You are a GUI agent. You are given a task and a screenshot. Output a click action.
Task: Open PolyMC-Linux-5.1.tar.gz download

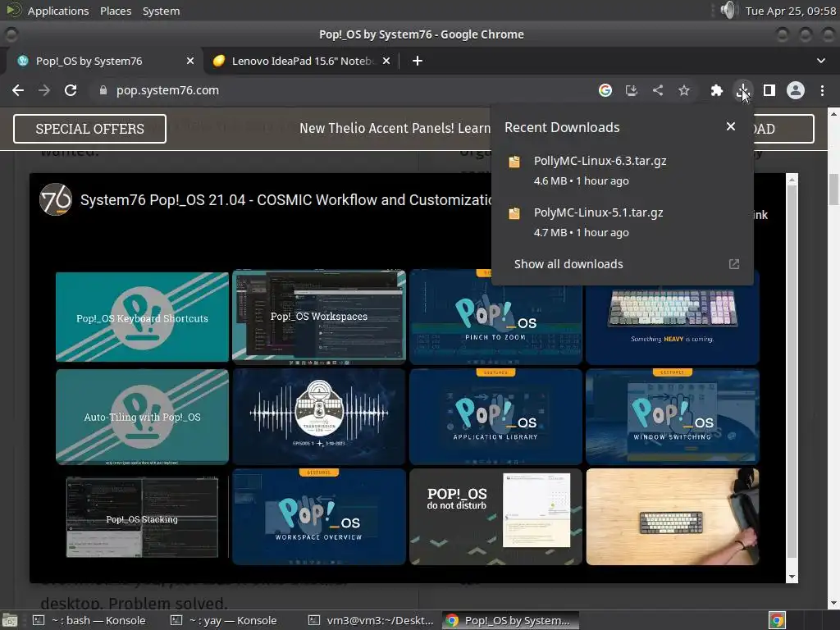click(622, 221)
